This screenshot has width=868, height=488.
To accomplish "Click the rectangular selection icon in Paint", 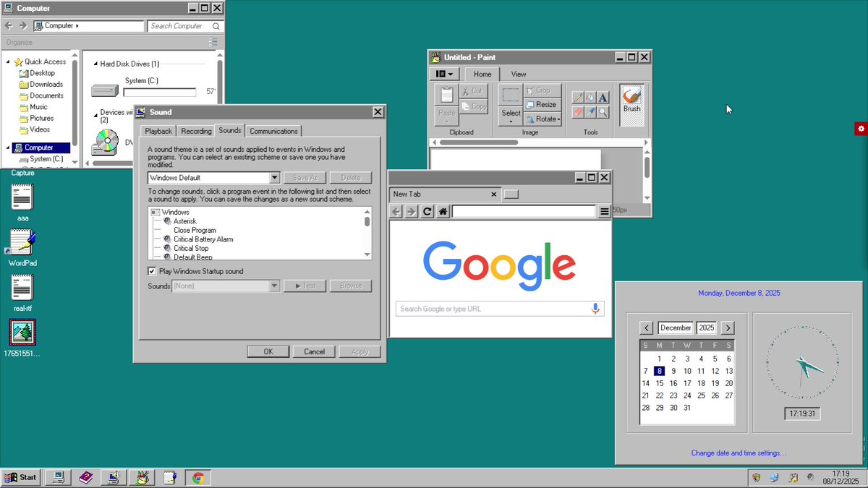I will (511, 95).
